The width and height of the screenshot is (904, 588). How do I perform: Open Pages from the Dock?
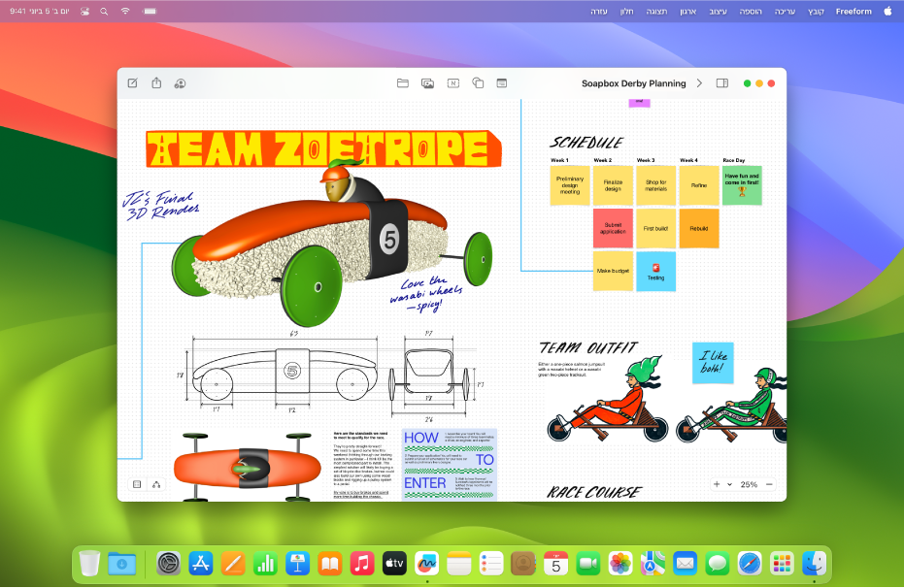[233, 563]
